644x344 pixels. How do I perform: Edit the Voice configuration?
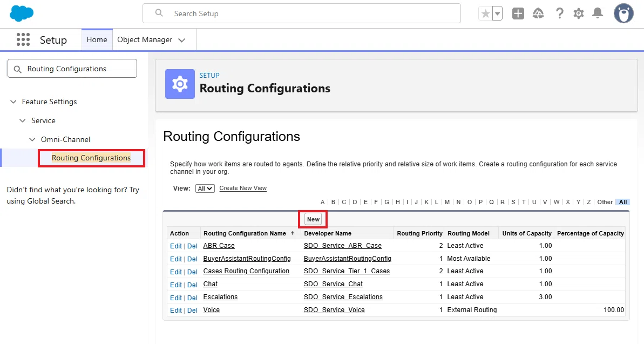point(176,311)
